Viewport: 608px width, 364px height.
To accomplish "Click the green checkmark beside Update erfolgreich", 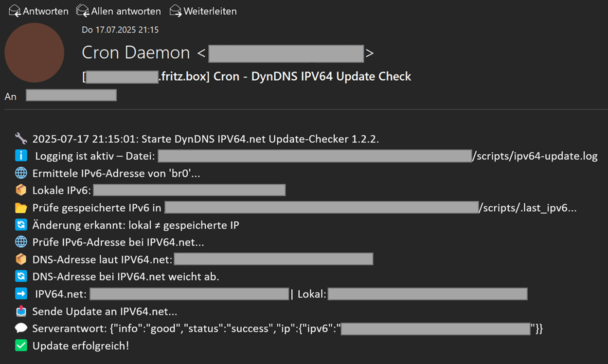I will click(x=21, y=346).
